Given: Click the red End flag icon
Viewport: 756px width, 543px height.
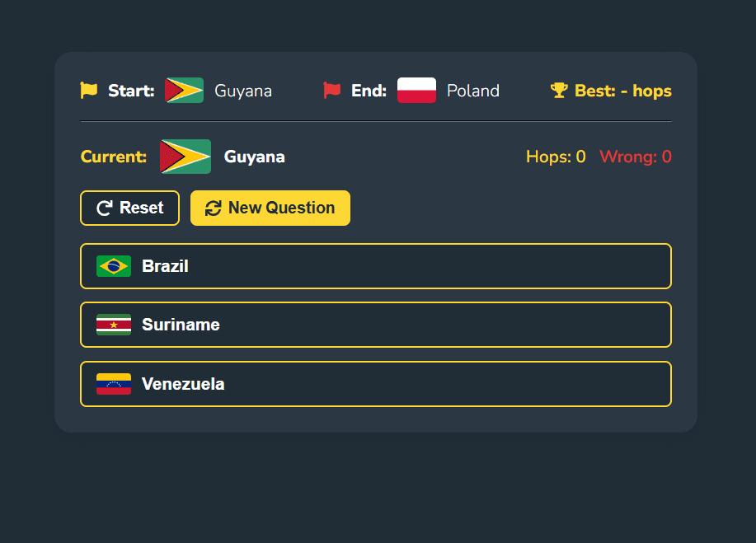Looking at the screenshot, I should coord(333,91).
